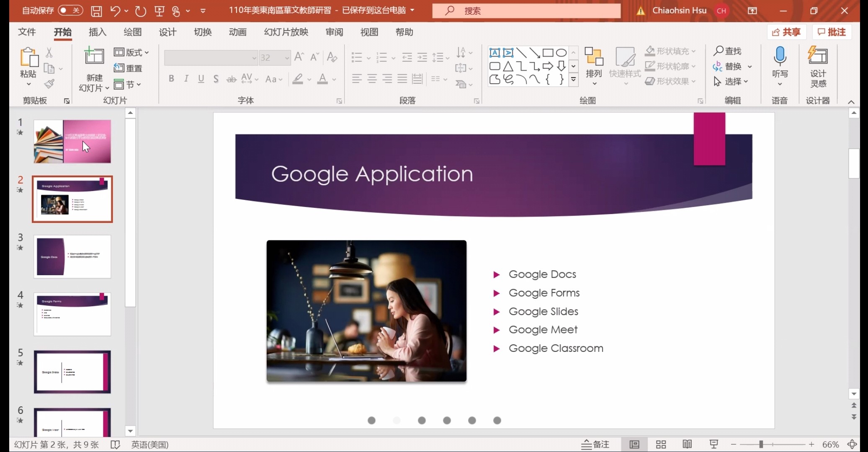Image resolution: width=868 pixels, height=452 pixels.
Task: Select the rectangle shape in gallery
Action: pos(548,52)
